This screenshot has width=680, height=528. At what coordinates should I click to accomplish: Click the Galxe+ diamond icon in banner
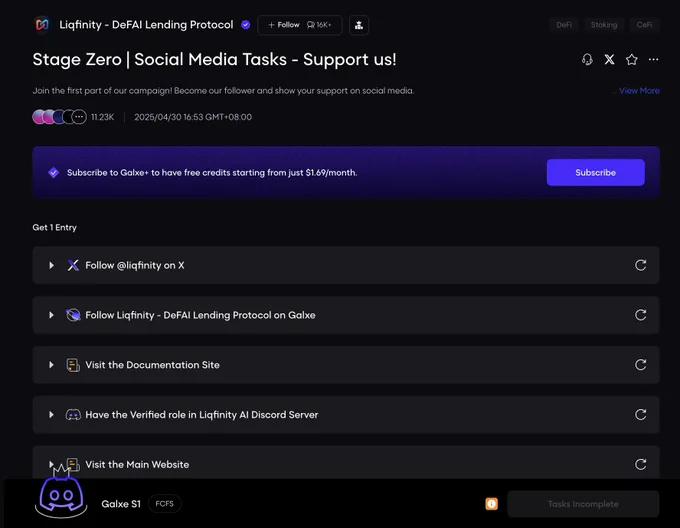point(53,173)
